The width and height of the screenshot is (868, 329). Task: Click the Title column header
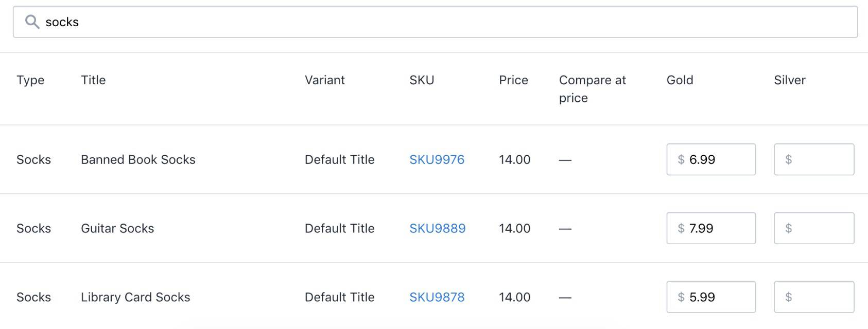[93, 80]
